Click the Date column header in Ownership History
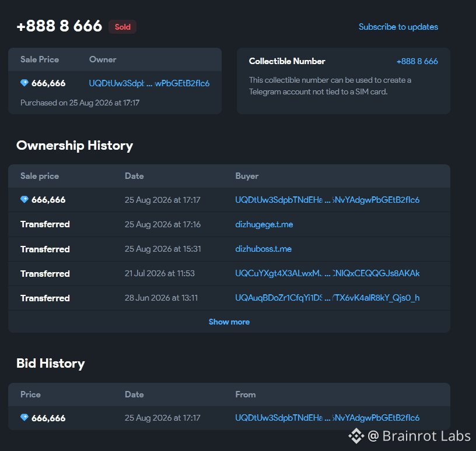Screen dimensions: 476x451 [134, 176]
